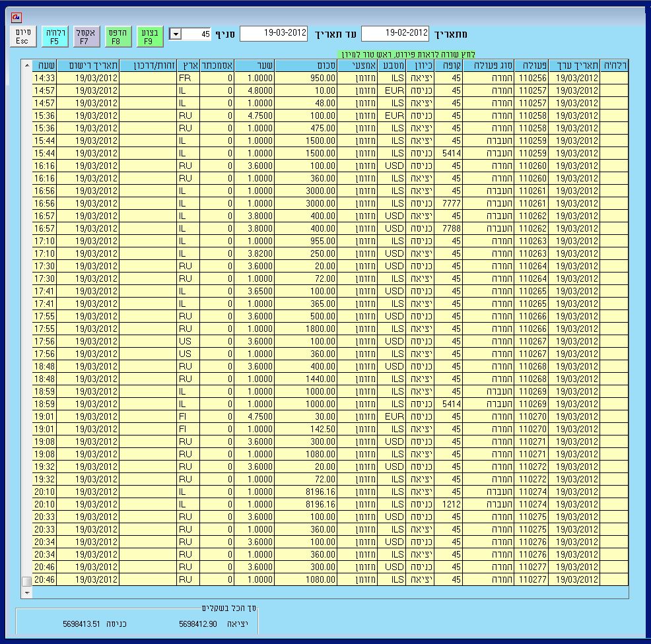Click the amount cell 250.00

click(x=306, y=253)
